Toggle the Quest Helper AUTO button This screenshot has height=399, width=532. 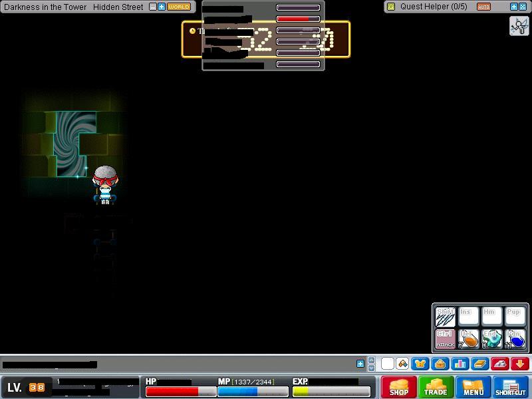pos(483,7)
